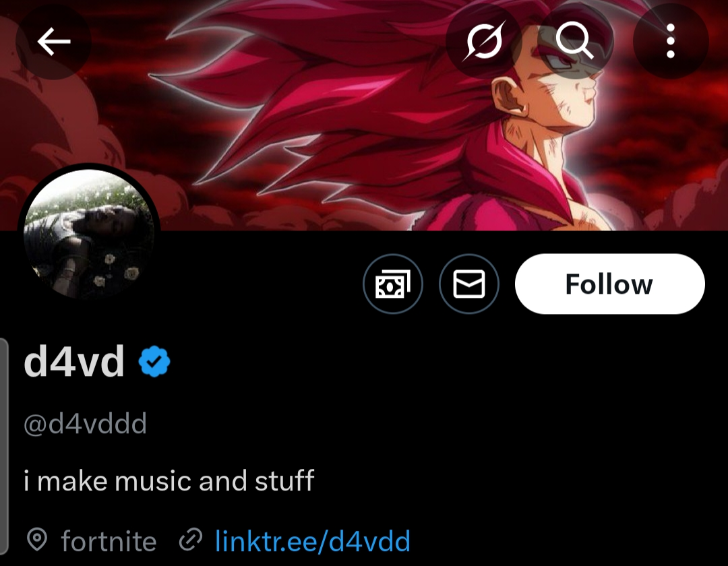This screenshot has width=728, height=566.
Task: Open Grok profile summary icon
Action: (484, 41)
